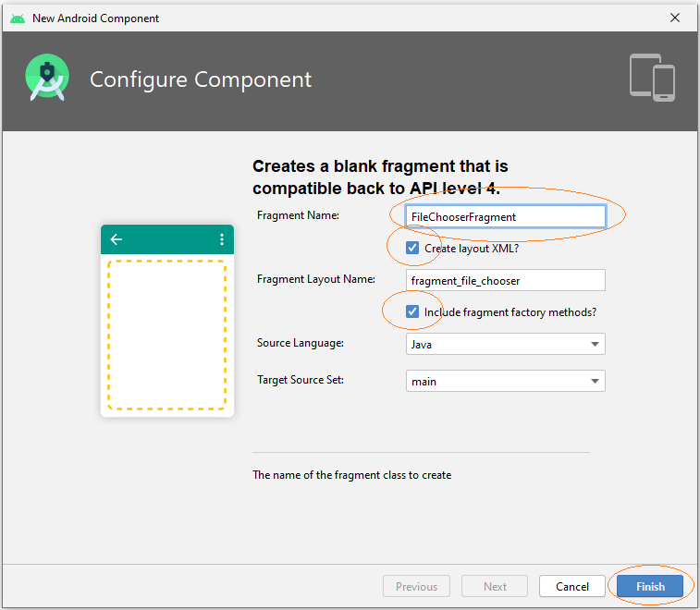The width and height of the screenshot is (700, 610).
Task: Open the Source Language dropdown showing Java
Action: (506, 344)
